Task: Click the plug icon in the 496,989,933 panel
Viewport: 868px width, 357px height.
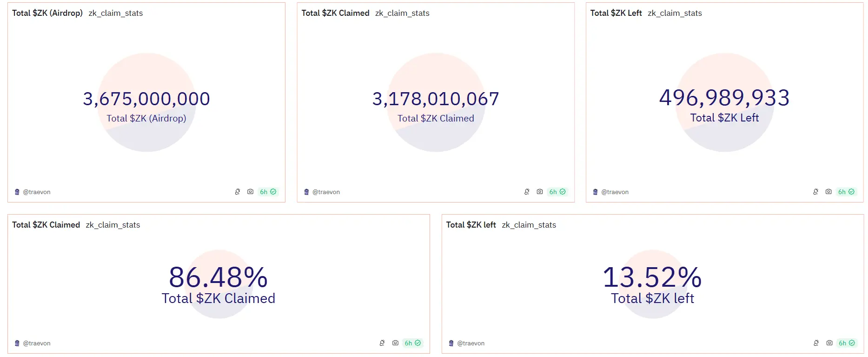Action: [815, 192]
